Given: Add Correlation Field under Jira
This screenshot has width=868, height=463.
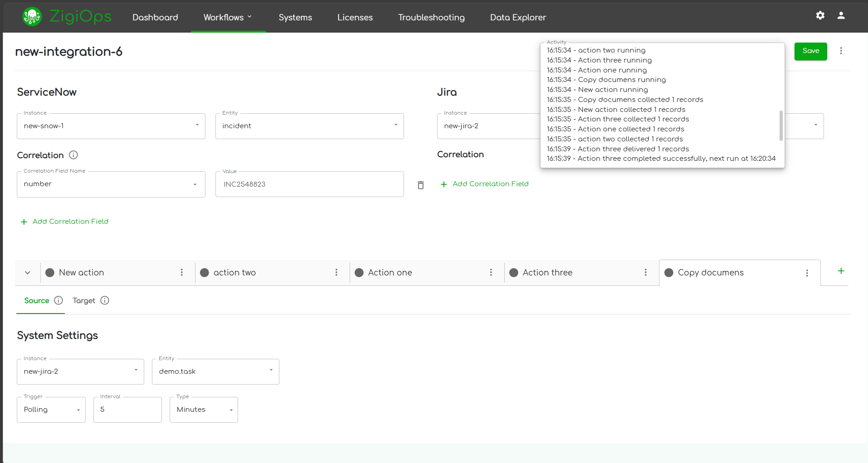Looking at the screenshot, I should tap(485, 184).
